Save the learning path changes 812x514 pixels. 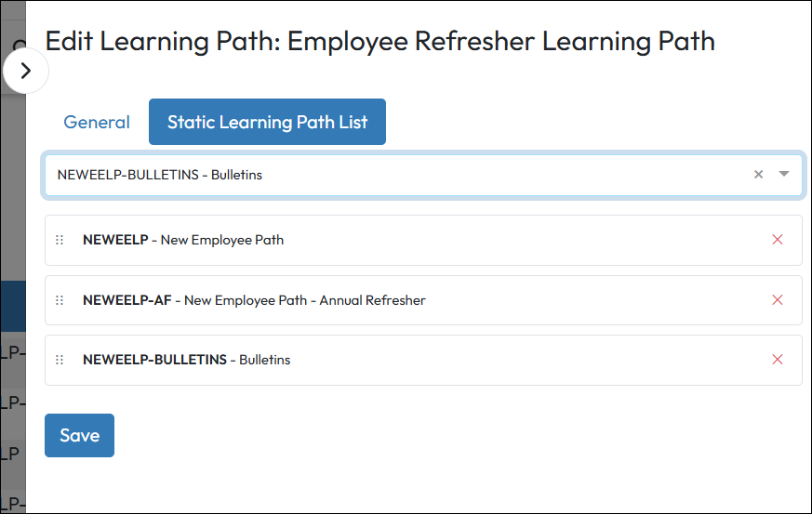click(x=79, y=435)
